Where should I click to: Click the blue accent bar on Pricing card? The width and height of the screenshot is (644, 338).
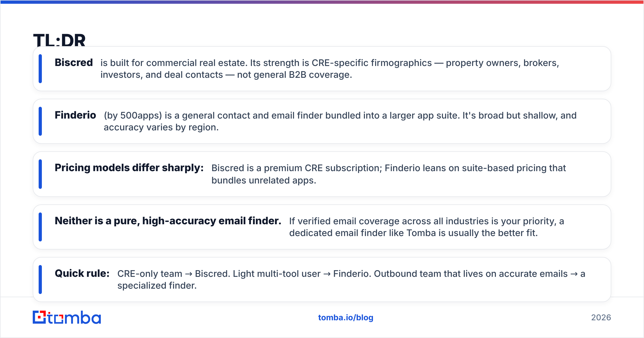[x=40, y=174]
